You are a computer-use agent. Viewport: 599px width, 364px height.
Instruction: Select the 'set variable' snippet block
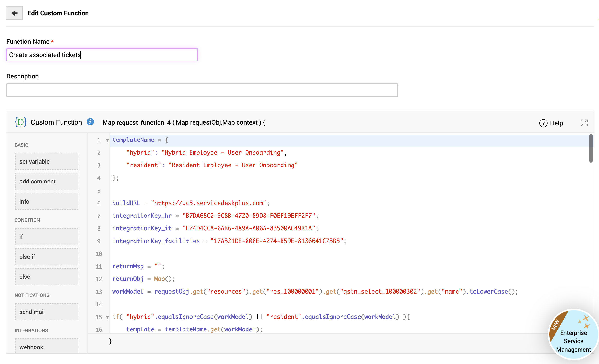click(x=46, y=161)
